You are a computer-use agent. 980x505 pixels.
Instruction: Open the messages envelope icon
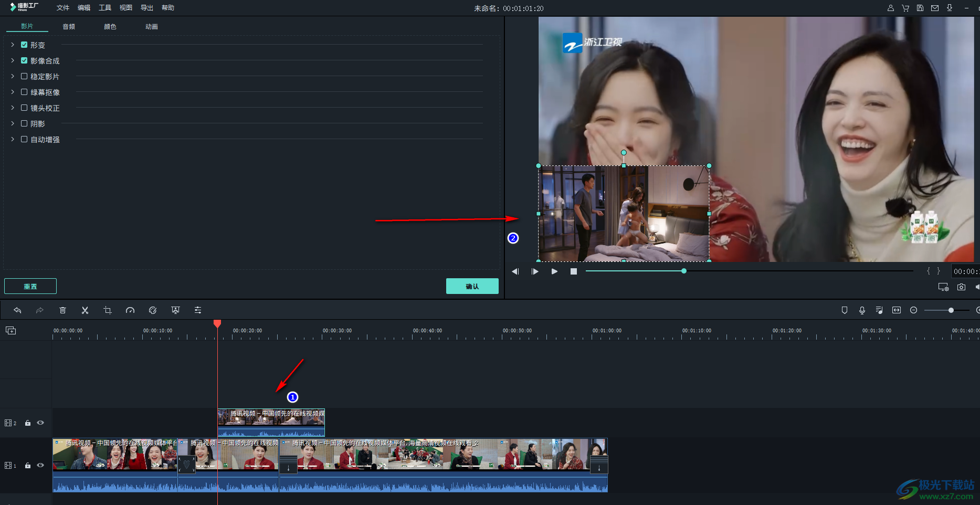tap(935, 8)
